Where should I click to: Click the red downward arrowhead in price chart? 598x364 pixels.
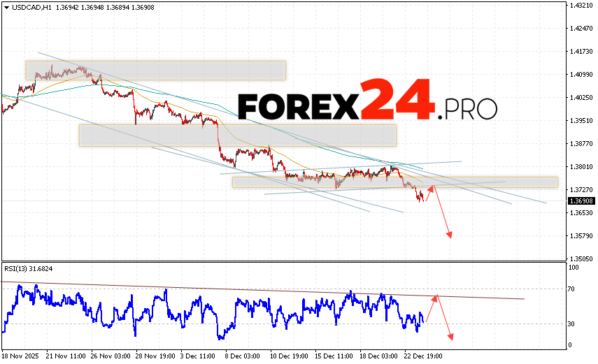[x=449, y=235]
